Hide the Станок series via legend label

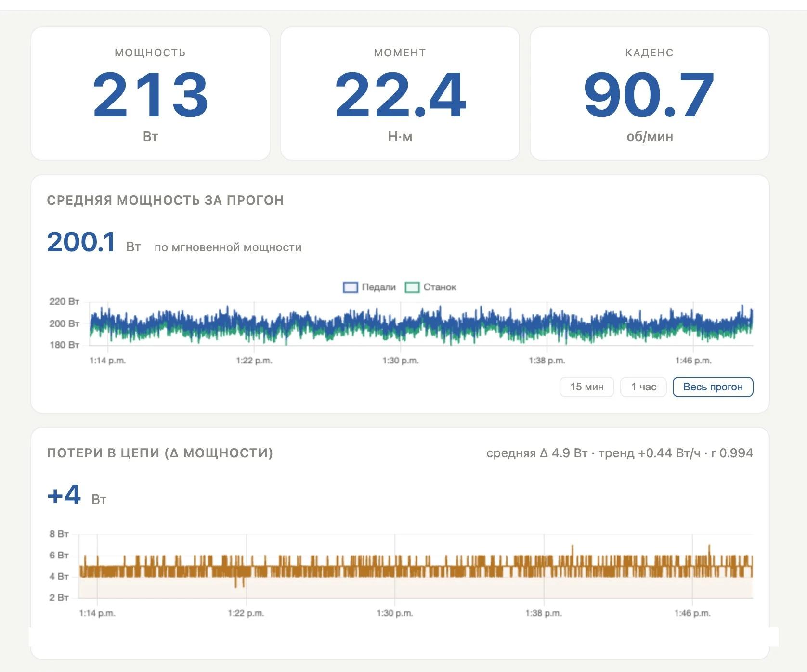[x=440, y=287]
